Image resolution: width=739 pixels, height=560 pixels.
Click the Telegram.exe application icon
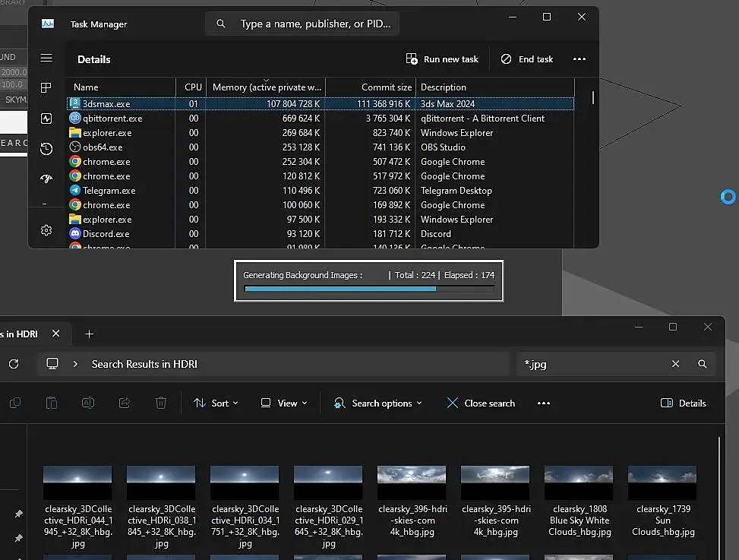point(75,190)
